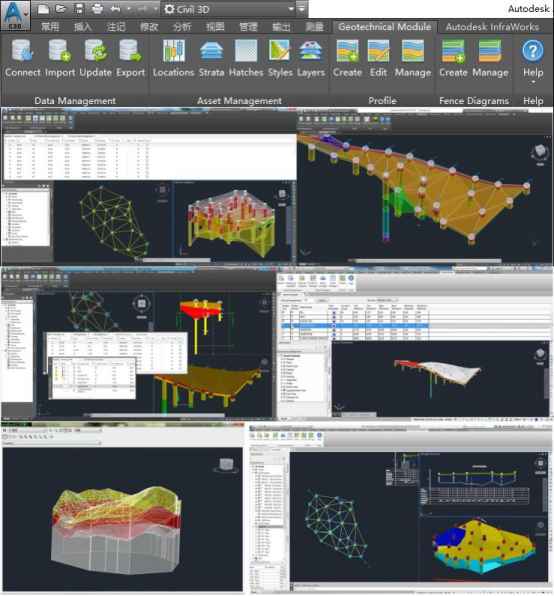The image size is (554, 596).
Task: Click the Fence Diagrams panel title
Action: pyautogui.click(x=474, y=101)
